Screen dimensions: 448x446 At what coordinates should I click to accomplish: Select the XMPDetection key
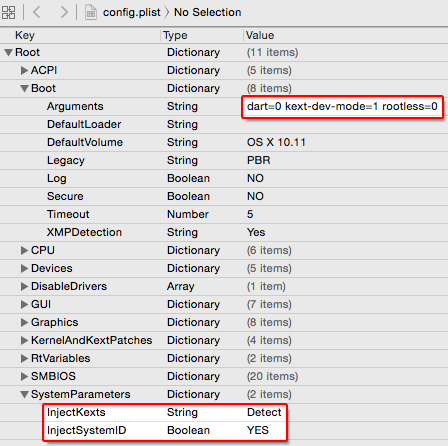(84, 232)
